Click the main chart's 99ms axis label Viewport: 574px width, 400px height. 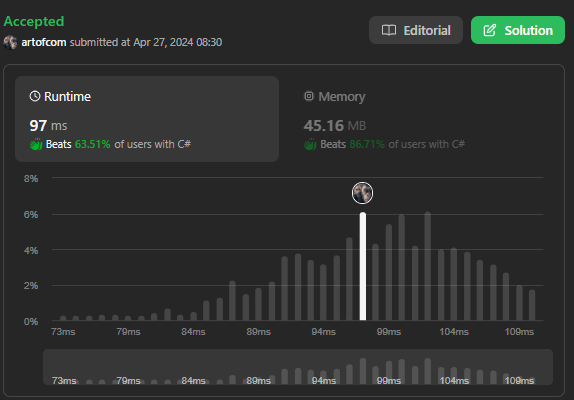[x=389, y=332]
